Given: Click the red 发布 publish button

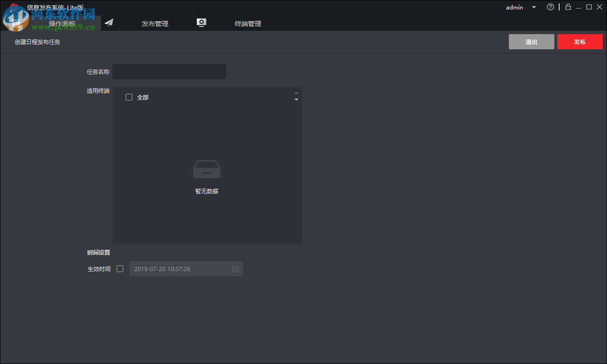Looking at the screenshot, I should (x=579, y=41).
